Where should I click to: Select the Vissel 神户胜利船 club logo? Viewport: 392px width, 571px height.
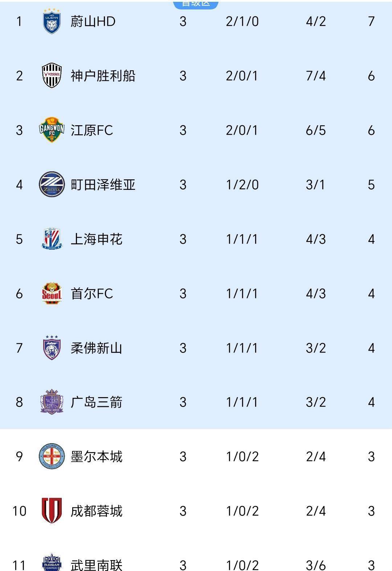(x=52, y=75)
